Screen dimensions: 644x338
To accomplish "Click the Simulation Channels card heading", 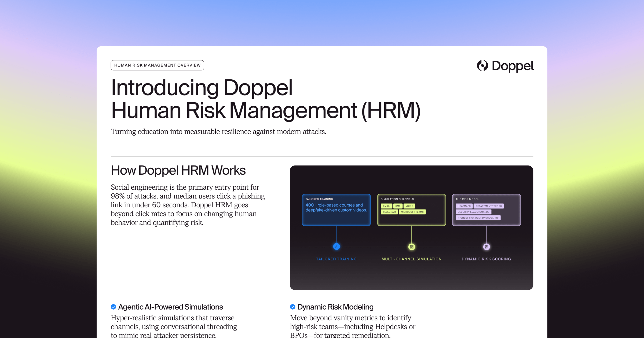I will click(x=397, y=199).
